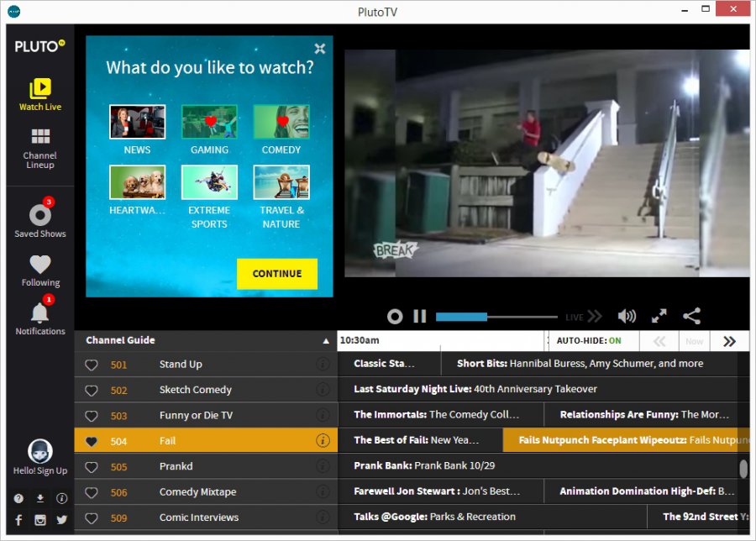This screenshot has height=541, width=756.
Task: Go to the previous time slot in the guide
Action: pyautogui.click(x=659, y=341)
